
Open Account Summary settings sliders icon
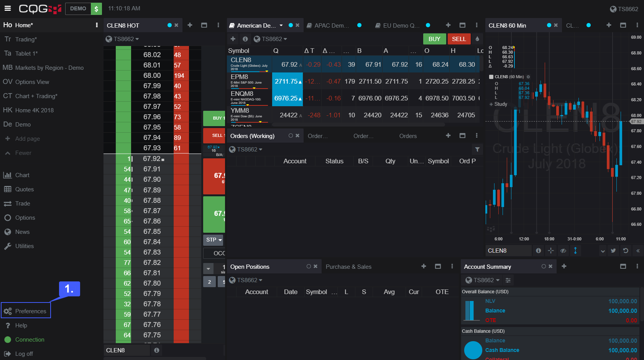[508, 280]
